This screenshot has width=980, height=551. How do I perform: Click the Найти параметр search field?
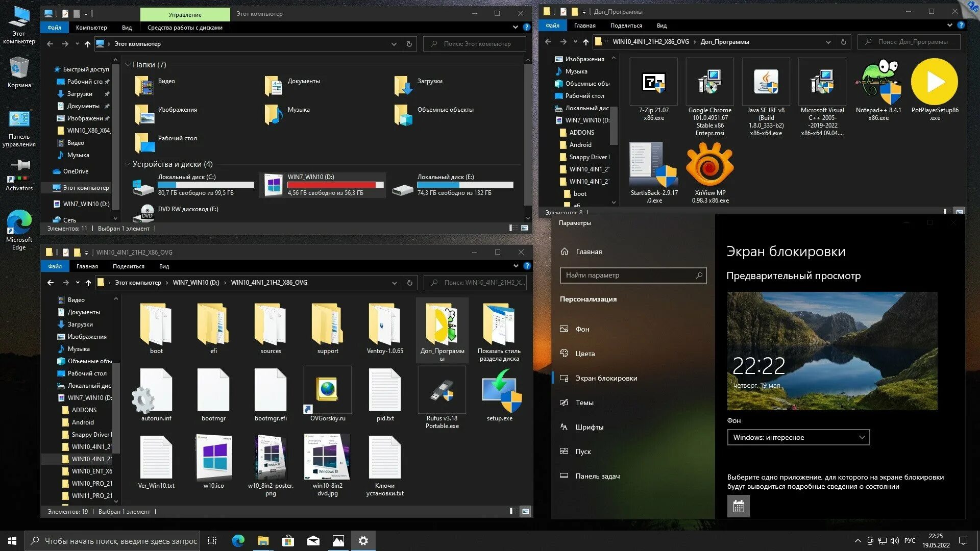point(628,275)
